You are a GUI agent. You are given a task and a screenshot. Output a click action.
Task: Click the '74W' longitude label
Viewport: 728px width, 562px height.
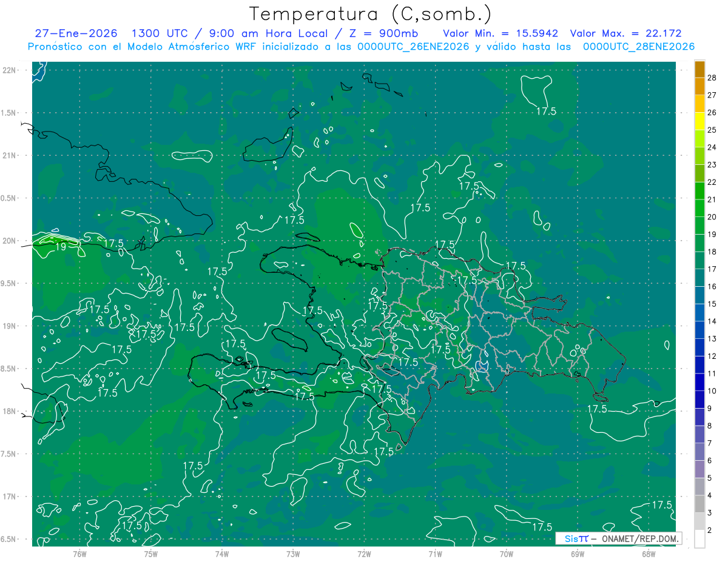222,554
